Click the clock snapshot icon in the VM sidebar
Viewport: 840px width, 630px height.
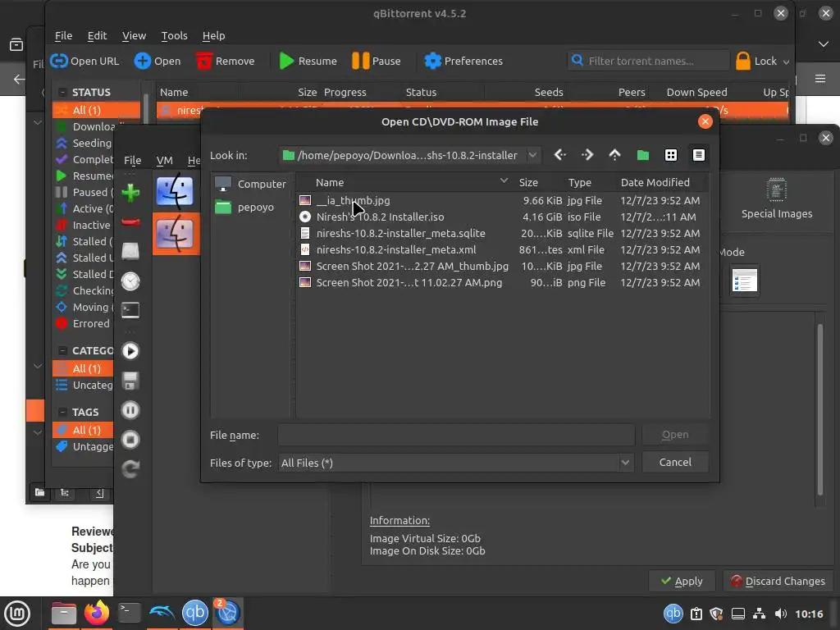130,281
